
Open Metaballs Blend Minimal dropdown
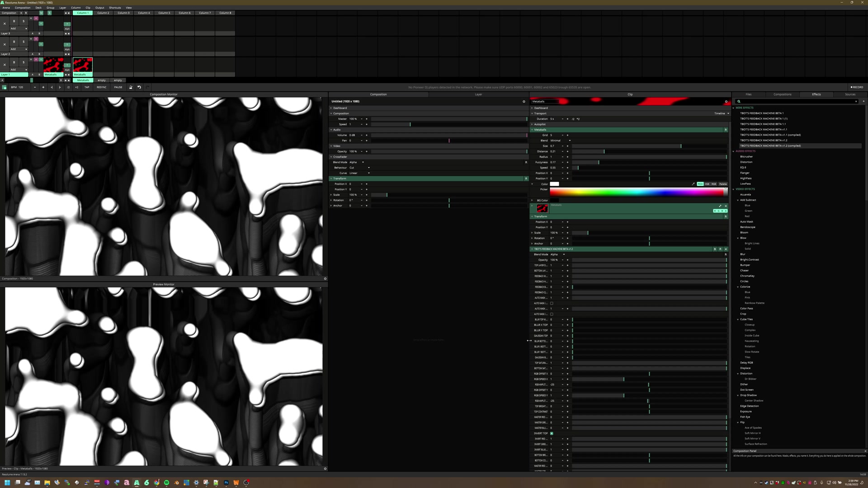561,141
